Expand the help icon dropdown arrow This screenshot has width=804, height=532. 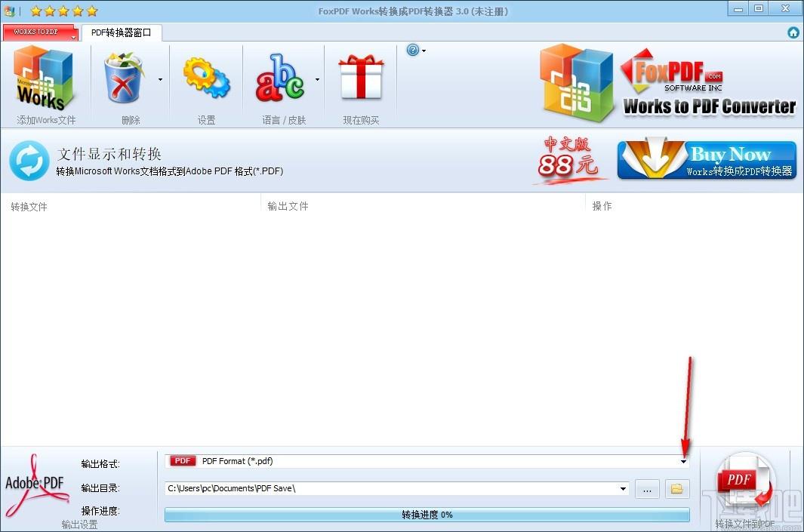click(x=424, y=51)
